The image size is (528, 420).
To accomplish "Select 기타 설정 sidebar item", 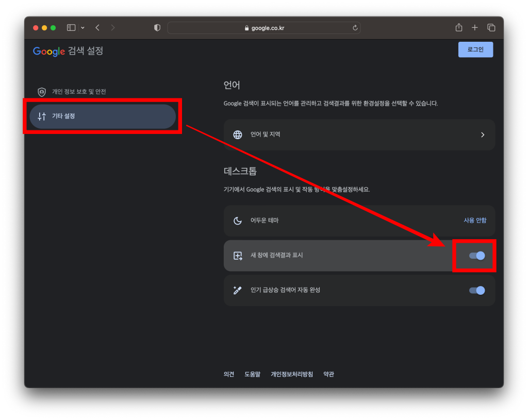I will click(103, 116).
